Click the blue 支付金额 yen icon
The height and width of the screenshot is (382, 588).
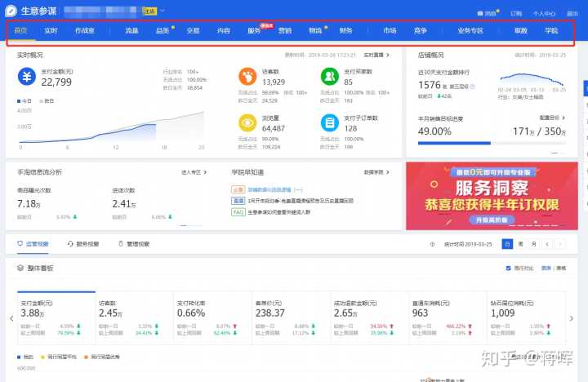(28, 77)
